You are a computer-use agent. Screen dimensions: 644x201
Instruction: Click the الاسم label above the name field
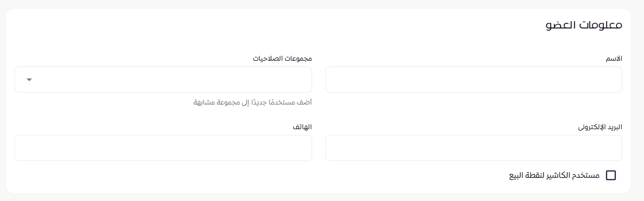click(x=614, y=58)
